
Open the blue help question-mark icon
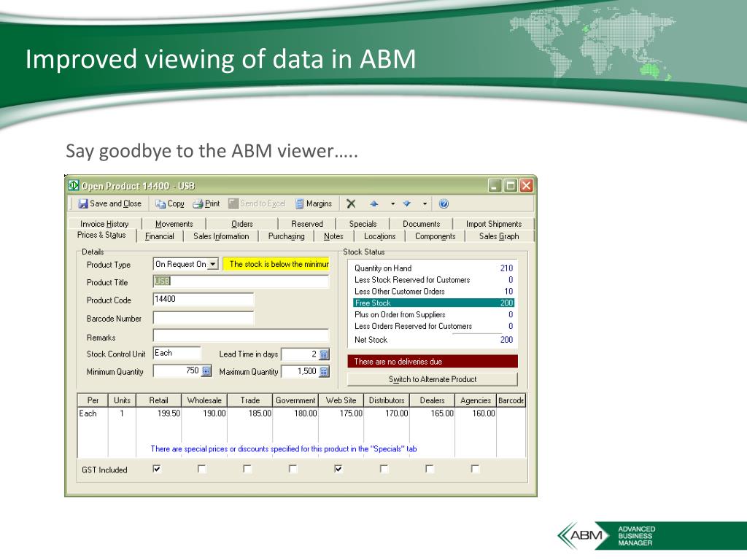click(x=444, y=204)
